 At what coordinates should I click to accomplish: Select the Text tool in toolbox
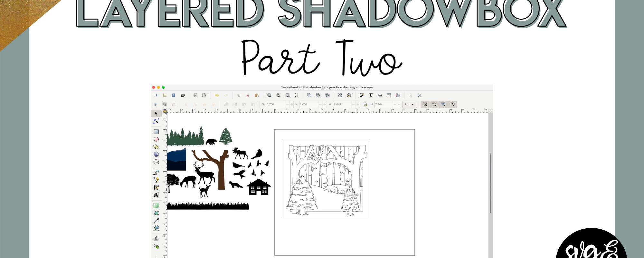pos(156,195)
